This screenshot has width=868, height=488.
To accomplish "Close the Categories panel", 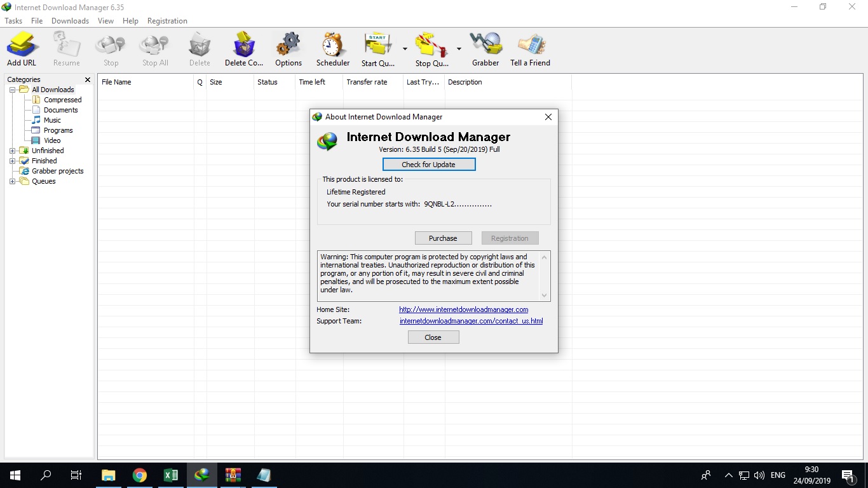I will pos(88,79).
